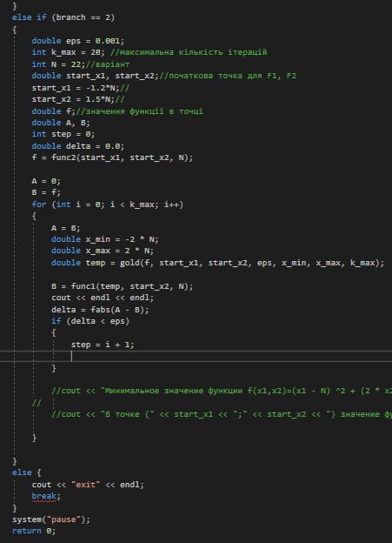This screenshot has height=543, width=392.
Task: Click the line 'else if (branch == 2)'
Action: 63,17
